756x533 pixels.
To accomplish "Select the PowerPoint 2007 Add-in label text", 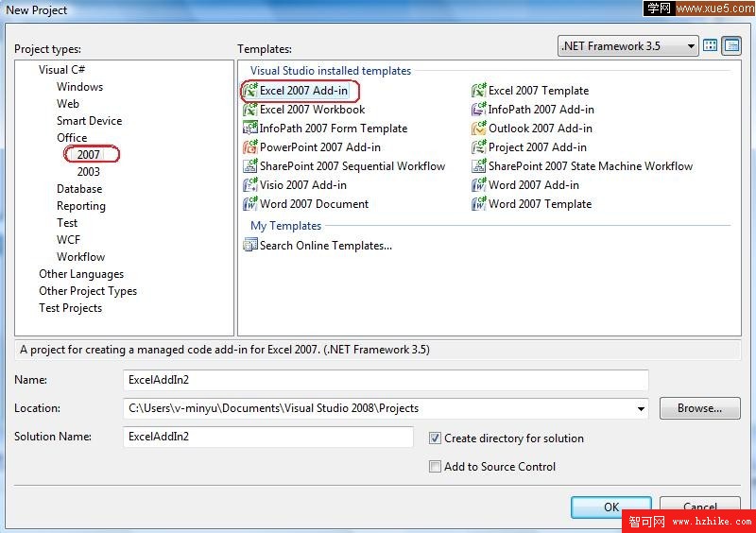I will tap(320, 147).
